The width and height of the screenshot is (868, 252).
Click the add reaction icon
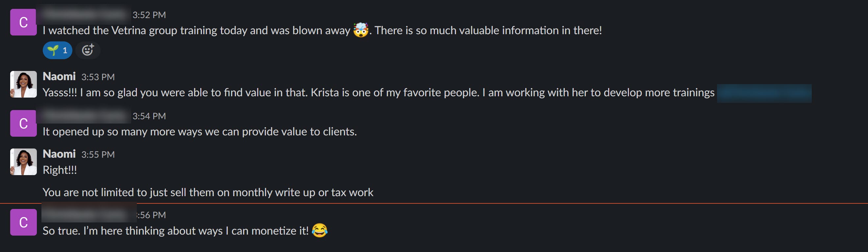(x=87, y=51)
